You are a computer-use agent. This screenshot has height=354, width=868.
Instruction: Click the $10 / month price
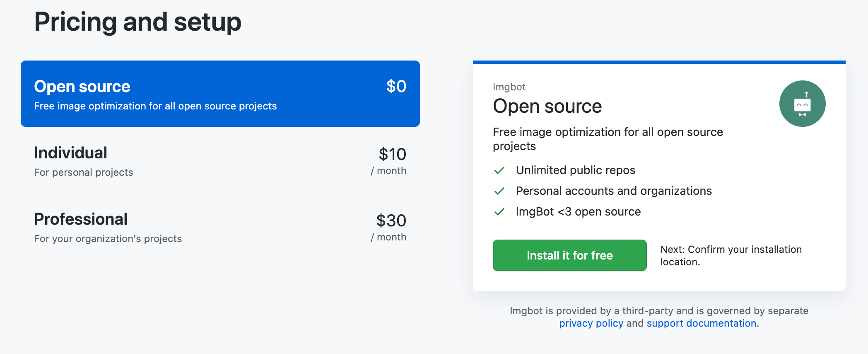click(389, 161)
